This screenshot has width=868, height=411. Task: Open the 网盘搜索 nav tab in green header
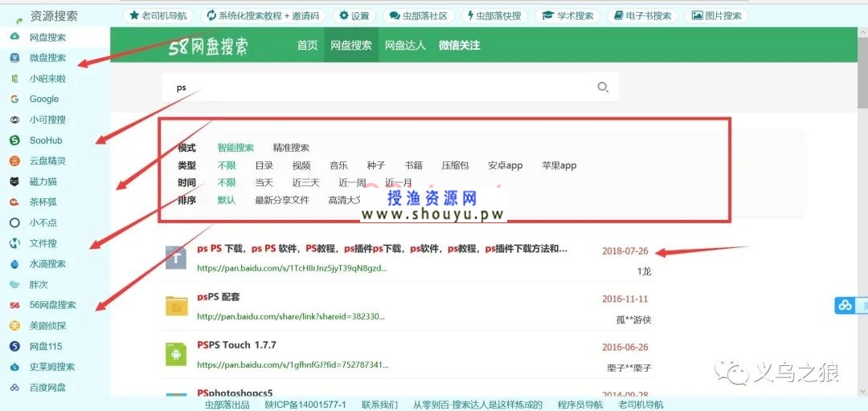(351, 46)
